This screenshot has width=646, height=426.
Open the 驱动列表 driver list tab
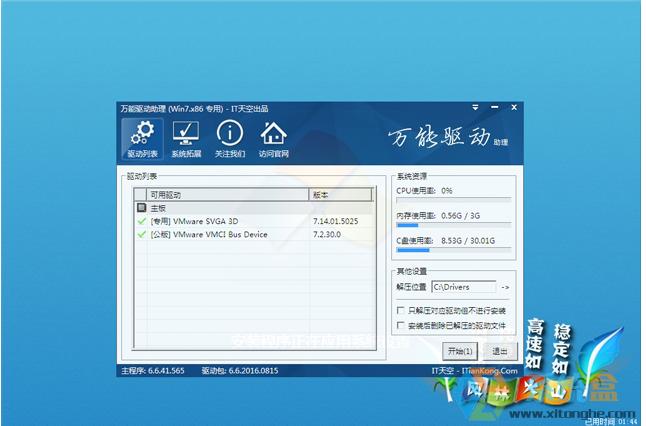click(x=142, y=139)
